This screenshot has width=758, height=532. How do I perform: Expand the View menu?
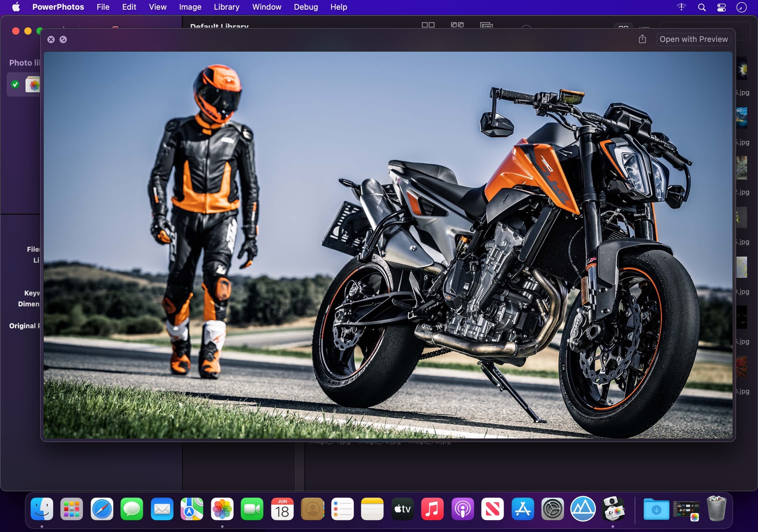[158, 7]
